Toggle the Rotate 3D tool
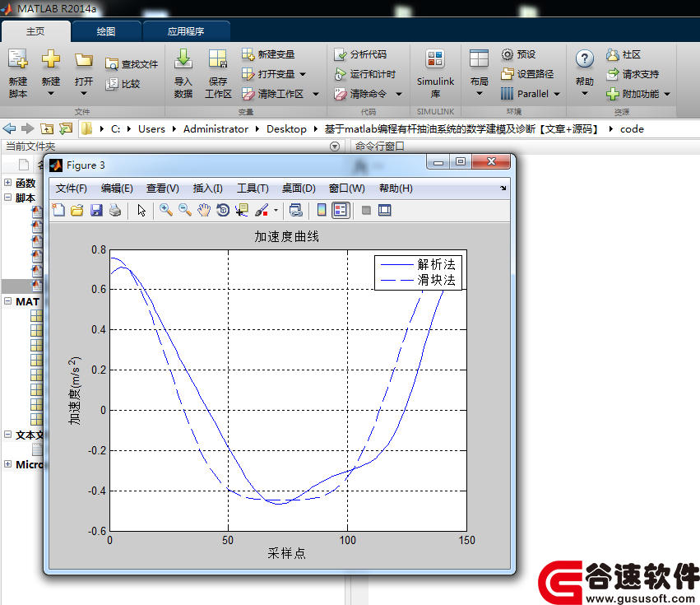This screenshot has height=605, width=700. [223, 210]
